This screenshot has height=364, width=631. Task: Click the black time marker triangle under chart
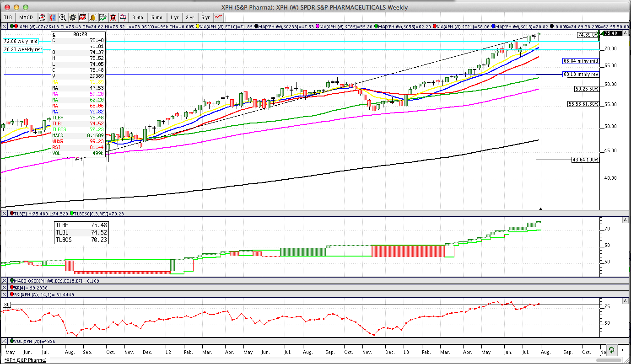pyautogui.click(x=541, y=209)
